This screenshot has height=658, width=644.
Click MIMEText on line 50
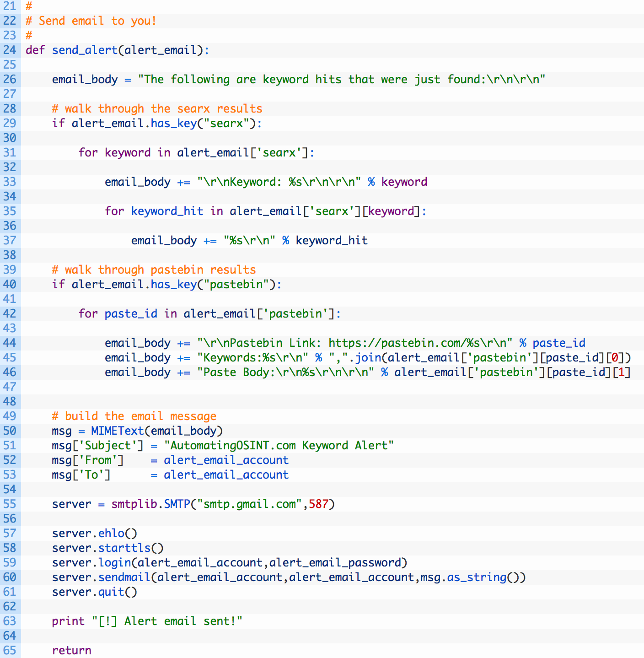point(118,431)
